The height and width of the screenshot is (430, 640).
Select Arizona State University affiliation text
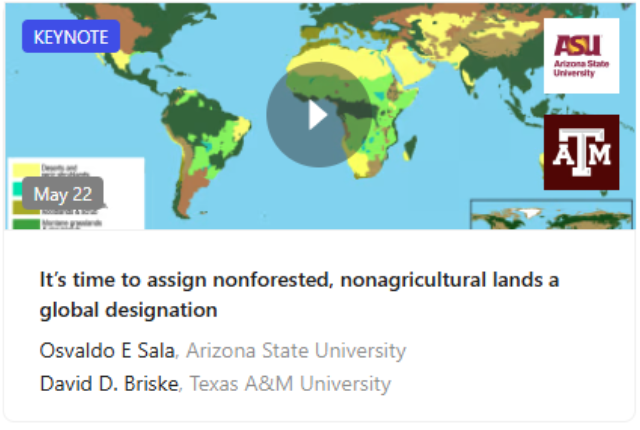296,351
